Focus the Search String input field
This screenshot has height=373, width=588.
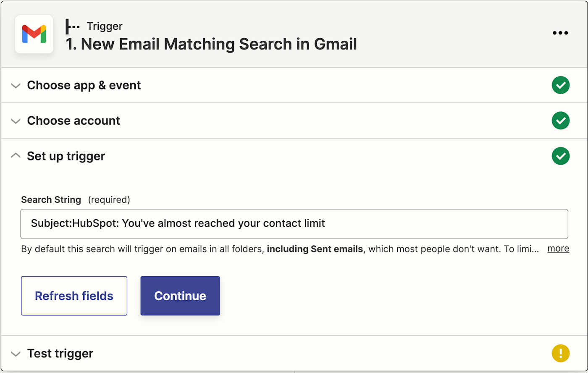pyautogui.click(x=294, y=223)
